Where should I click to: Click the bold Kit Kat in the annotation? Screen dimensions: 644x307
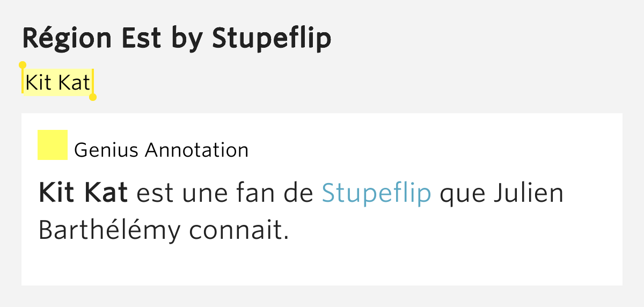coord(83,194)
